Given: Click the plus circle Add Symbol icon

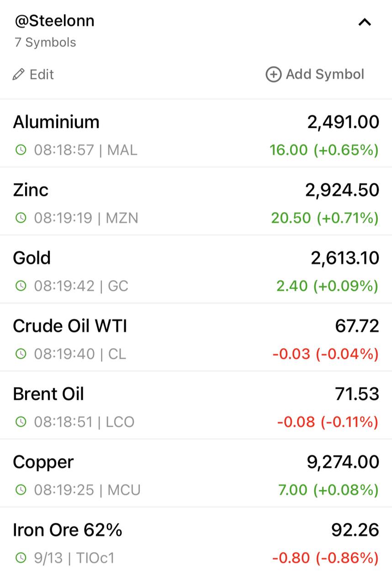Looking at the screenshot, I should tap(273, 74).
